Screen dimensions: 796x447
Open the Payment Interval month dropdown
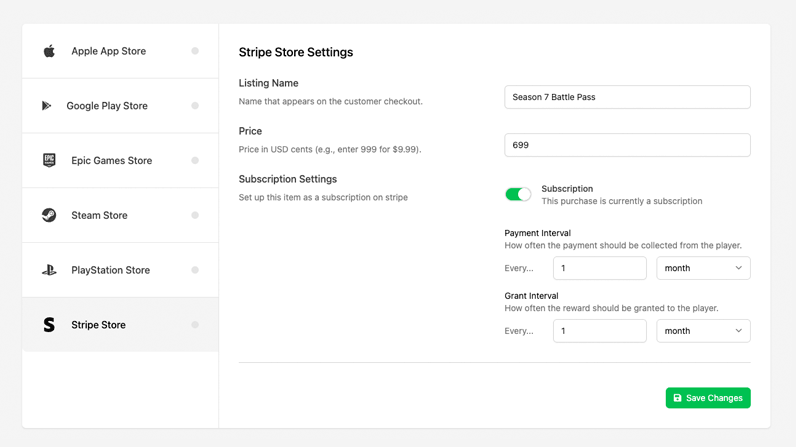pyautogui.click(x=703, y=268)
